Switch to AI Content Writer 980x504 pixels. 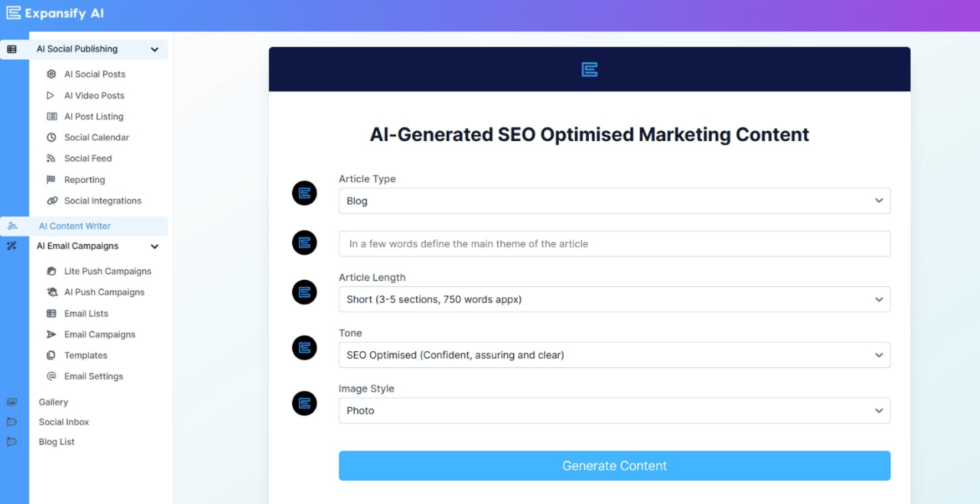(x=74, y=226)
